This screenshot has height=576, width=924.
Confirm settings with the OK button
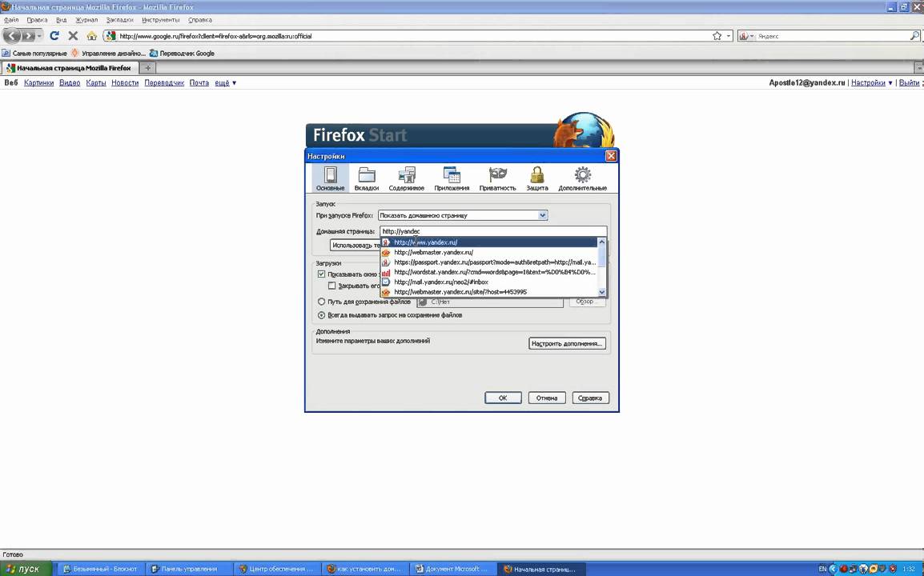503,398
